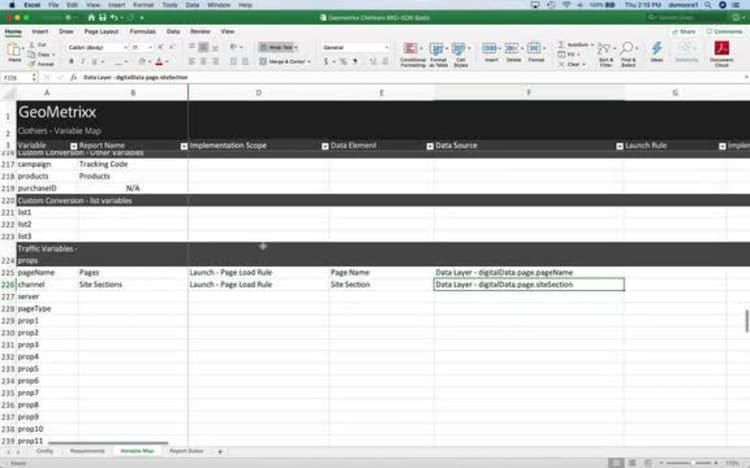Switch to Normal view in status bar
Screen dimensions: 750x468
[616, 463]
